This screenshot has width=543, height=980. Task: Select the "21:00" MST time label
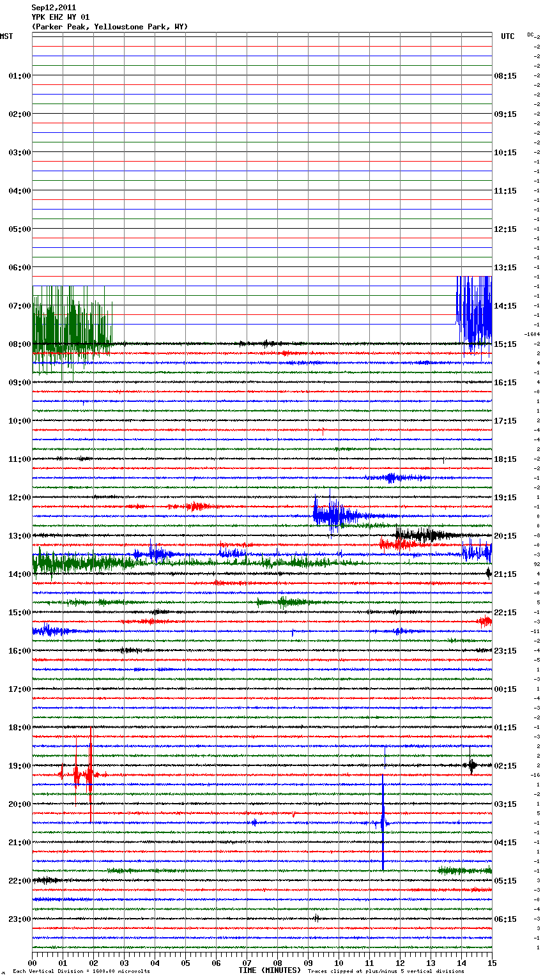(x=20, y=843)
